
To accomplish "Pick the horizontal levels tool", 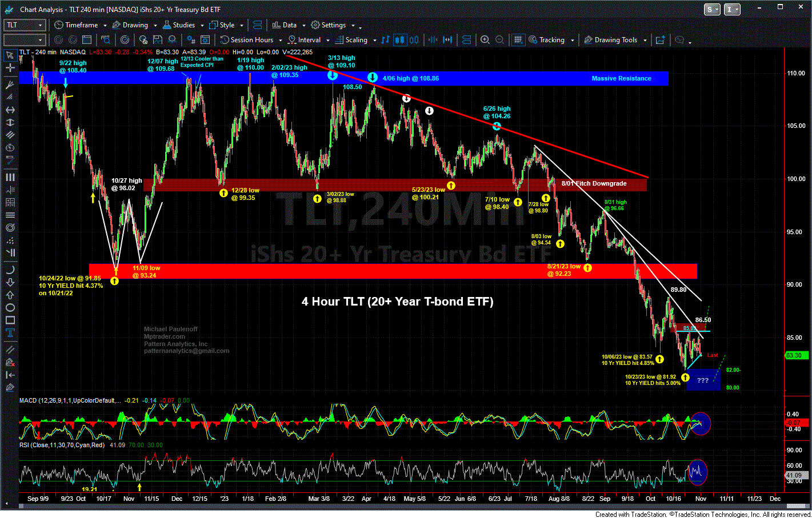I will click(10, 215).
